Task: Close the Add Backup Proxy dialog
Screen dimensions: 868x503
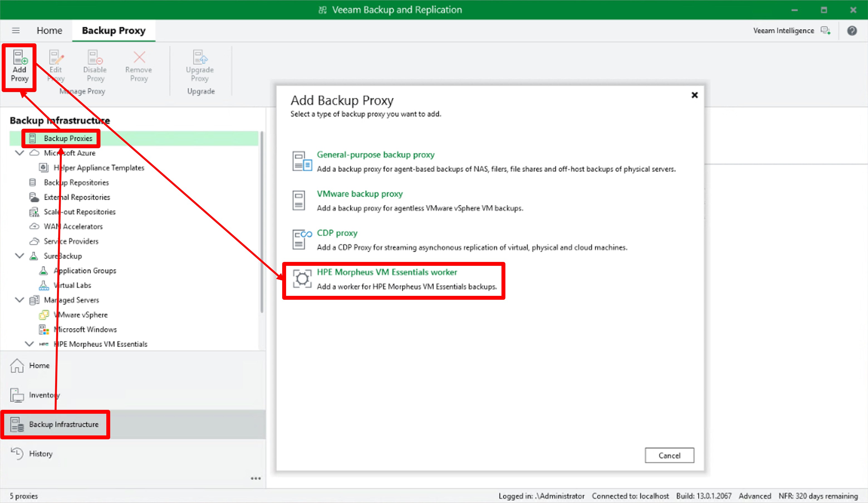Action: [694, 95]
